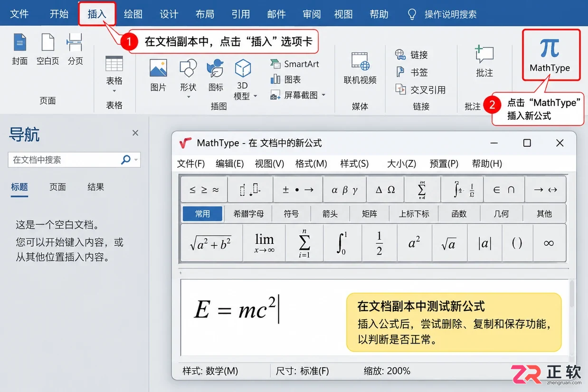Switch to the 引用 ribbon tab

pyautogui.click(x=241, y=14)
